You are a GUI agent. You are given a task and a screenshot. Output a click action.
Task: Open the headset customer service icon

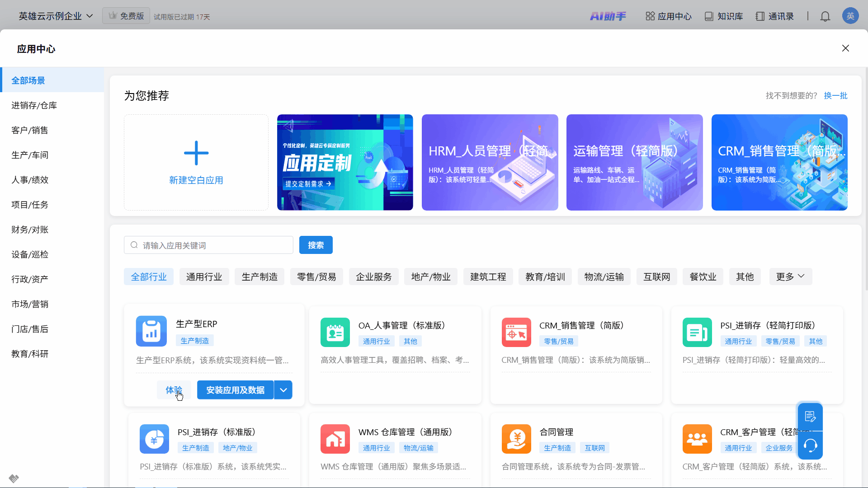(x=810, y=446)
